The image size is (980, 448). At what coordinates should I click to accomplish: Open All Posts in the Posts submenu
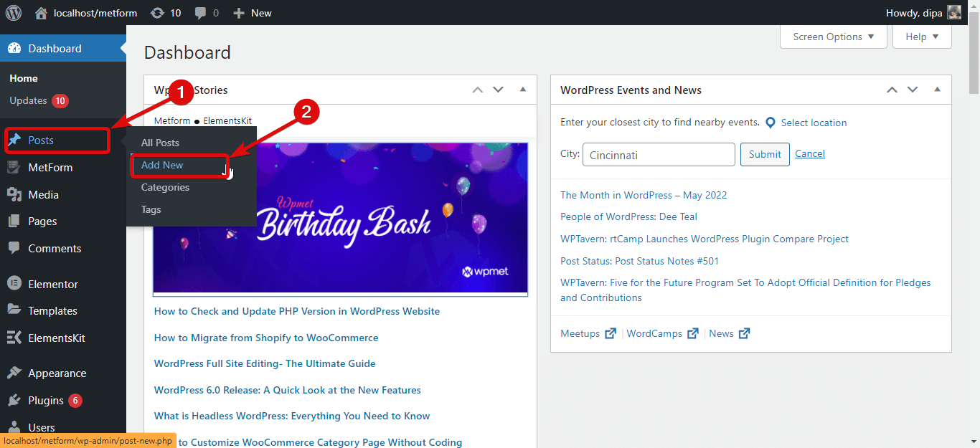160,143
